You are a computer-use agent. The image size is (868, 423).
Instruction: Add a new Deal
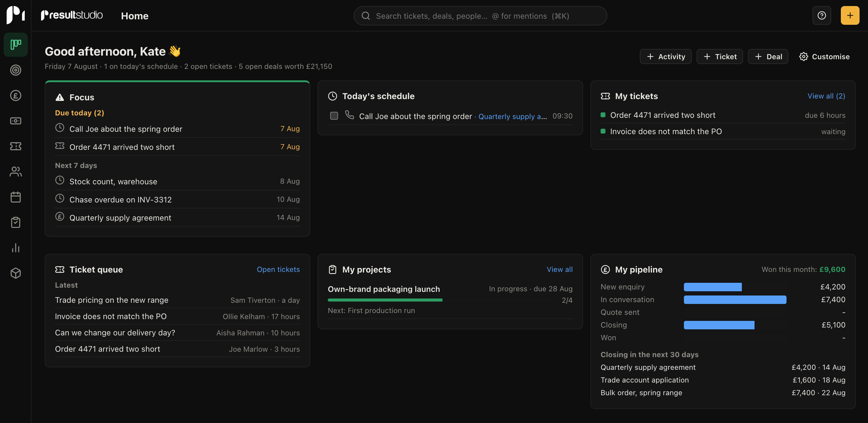tap(768, 57)
